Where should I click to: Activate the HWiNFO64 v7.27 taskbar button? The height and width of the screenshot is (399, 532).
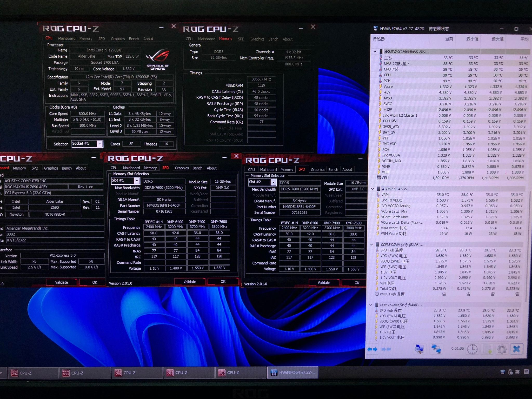pos(292,373)
